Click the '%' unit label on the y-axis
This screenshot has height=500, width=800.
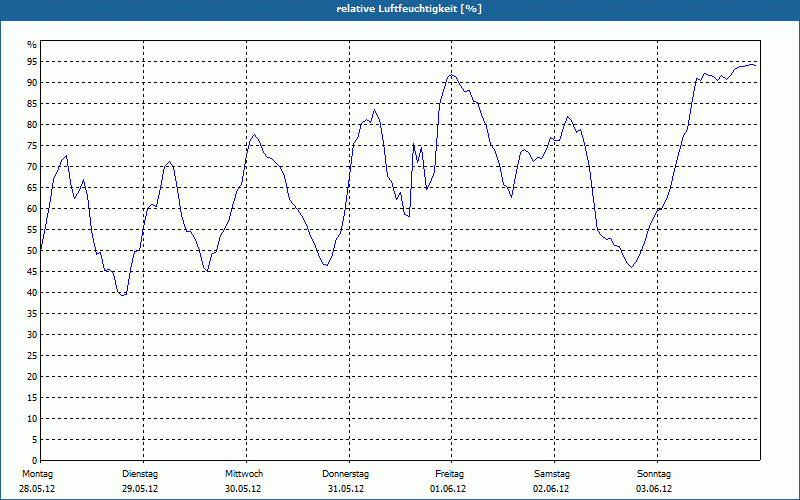[x=32, y=45]
